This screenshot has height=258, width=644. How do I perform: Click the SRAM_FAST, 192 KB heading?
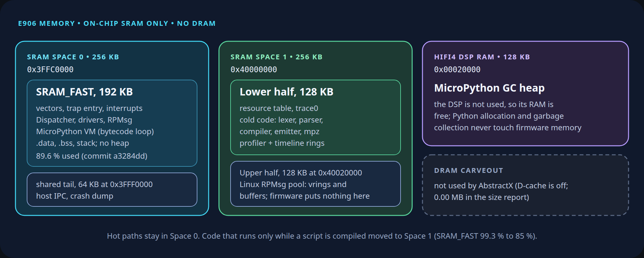coord(84,92)
